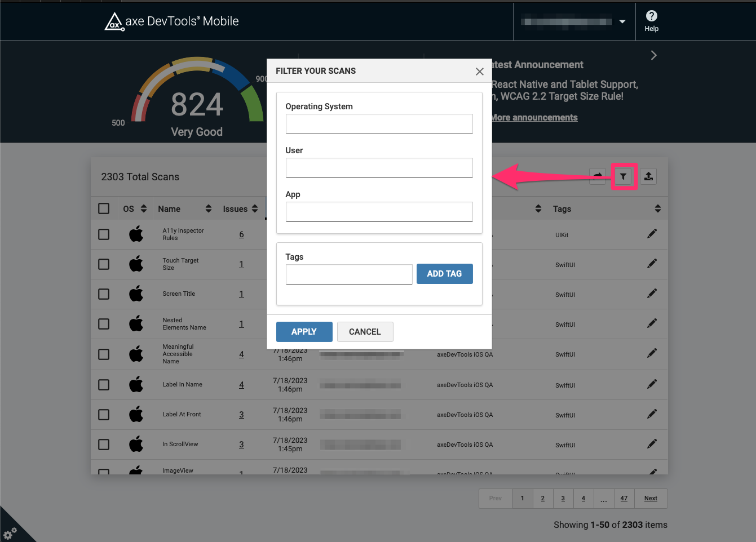Select the Touch Target Size scan checkbox

[x=104, y=264]
